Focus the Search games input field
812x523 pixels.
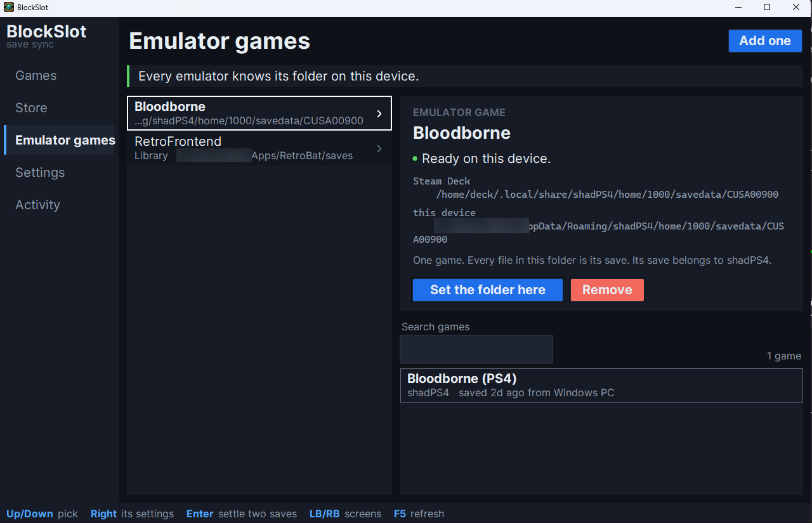pos(476,349)
